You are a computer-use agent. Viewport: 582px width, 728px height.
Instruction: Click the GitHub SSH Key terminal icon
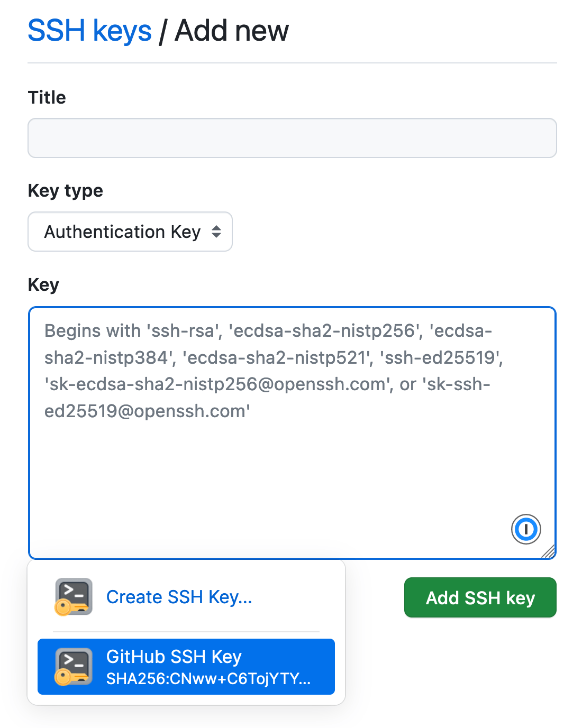point(74,667)
